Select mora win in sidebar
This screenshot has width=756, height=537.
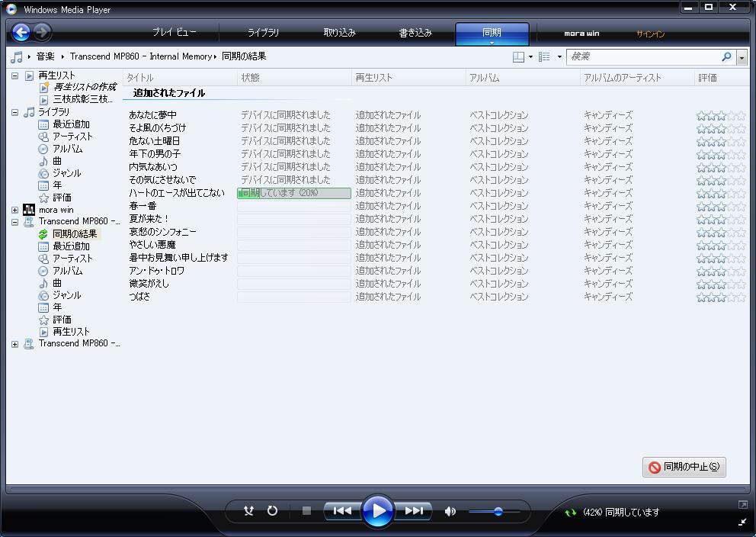click(56, 210)
